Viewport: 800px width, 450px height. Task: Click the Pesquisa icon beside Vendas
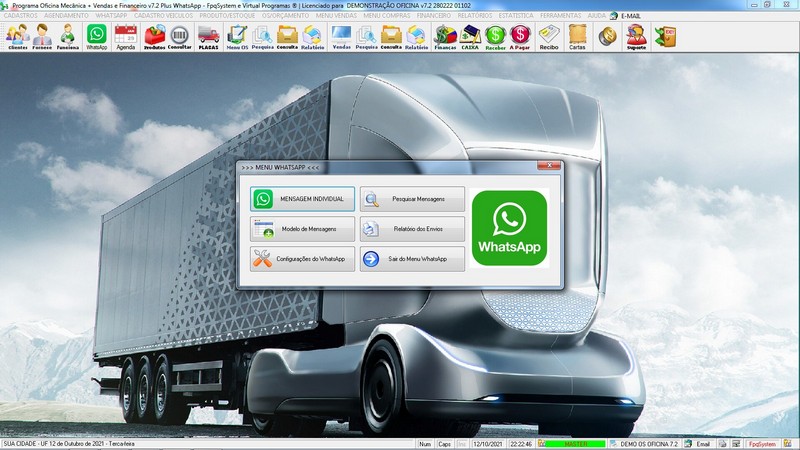tap(366, 37)
